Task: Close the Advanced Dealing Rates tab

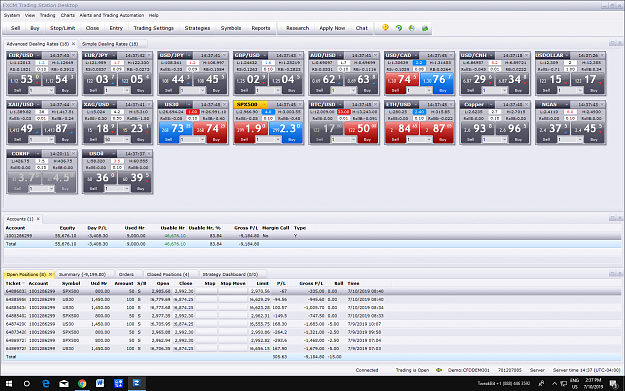Action: tap(73, 44)
